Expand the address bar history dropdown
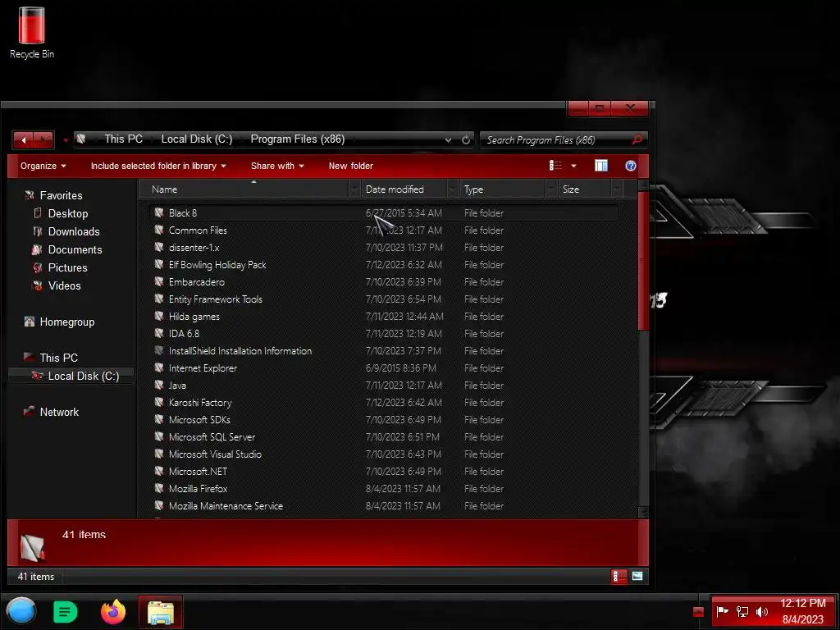Screen dimensions: 840x630 [x=448, y=139]
